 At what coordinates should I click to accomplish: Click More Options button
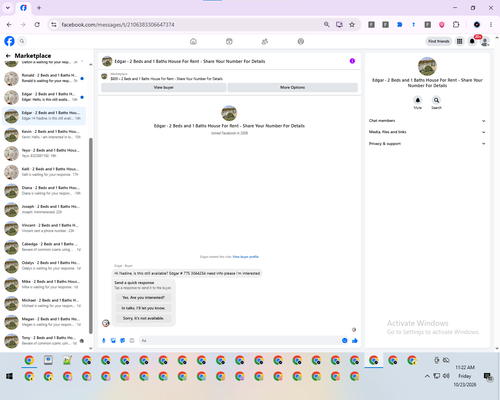tap(292, 87)
